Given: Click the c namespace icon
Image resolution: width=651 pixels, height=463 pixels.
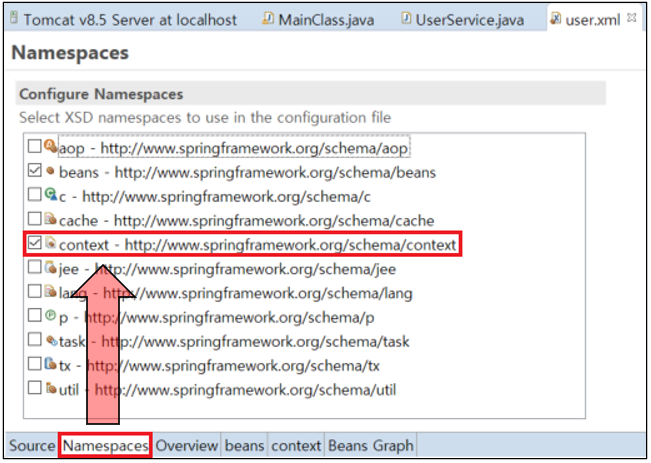Looking at the screenshot, I should click(51, 194).
